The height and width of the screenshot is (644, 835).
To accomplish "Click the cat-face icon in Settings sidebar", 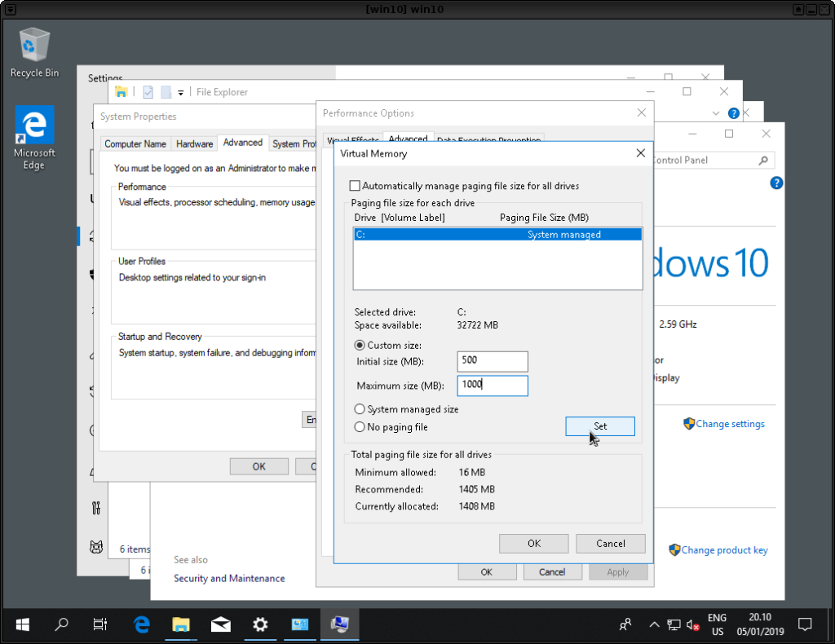I will [96, 547].
